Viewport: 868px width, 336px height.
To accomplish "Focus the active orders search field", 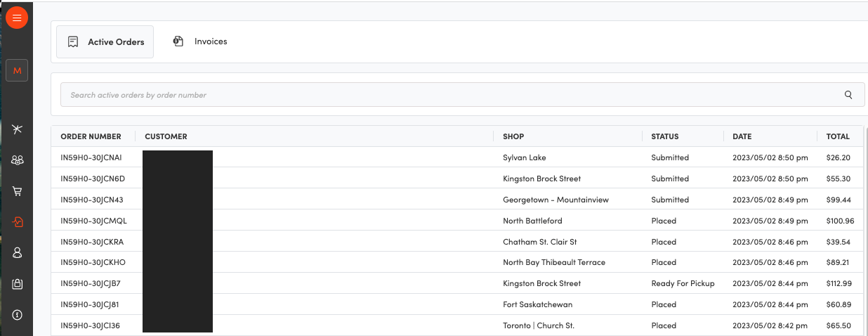I will (x=449, y=95).
